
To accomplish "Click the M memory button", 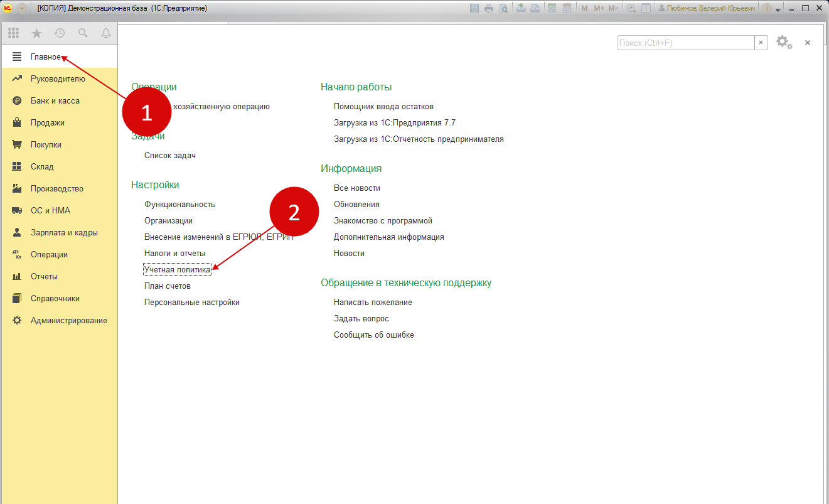I will [x=584, y=8].
